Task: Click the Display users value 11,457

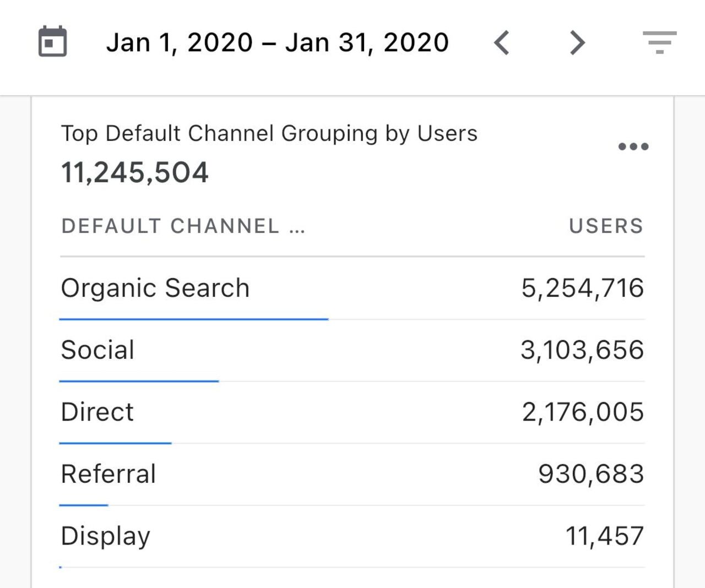Action: pos(604,536)
